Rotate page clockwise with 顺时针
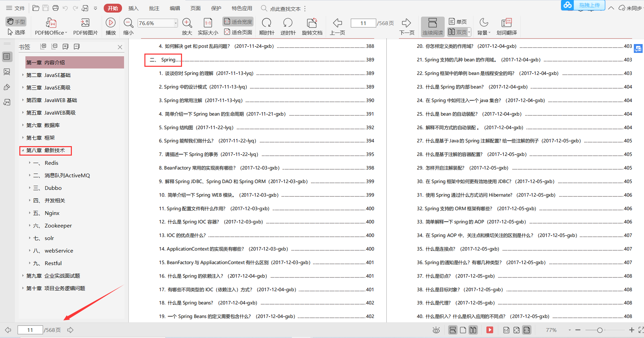Screen dimensions: 644x338 (x=267, y=27)
